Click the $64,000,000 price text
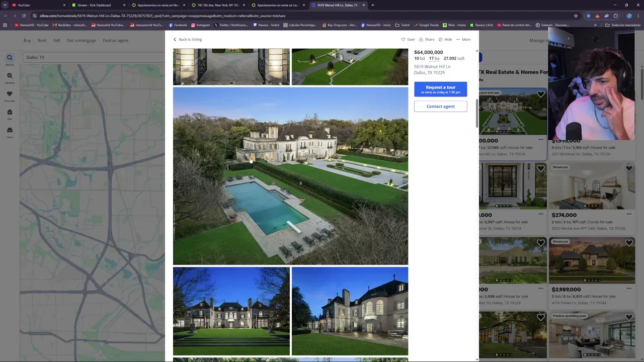Viewport: 644px width, 362px height. coord(429,52)
